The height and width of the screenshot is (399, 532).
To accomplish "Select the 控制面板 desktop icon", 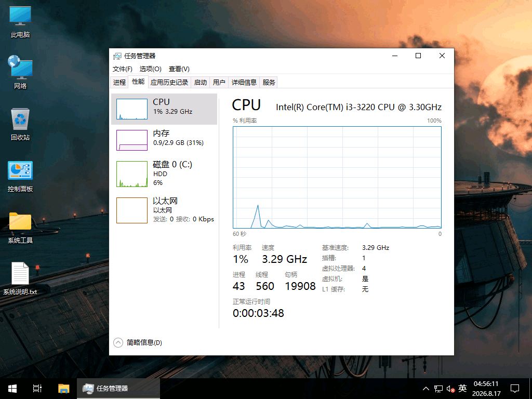I will pos(20,177).
